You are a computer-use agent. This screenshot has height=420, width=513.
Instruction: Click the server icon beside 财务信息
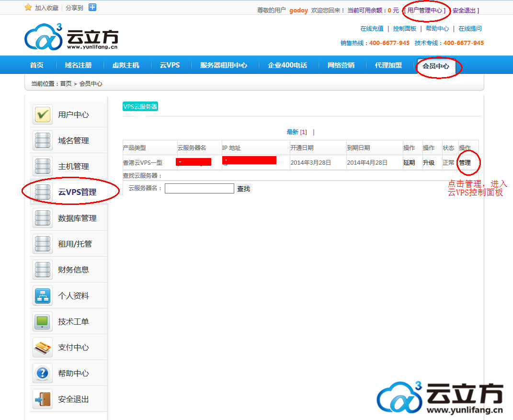pos(43,270)
